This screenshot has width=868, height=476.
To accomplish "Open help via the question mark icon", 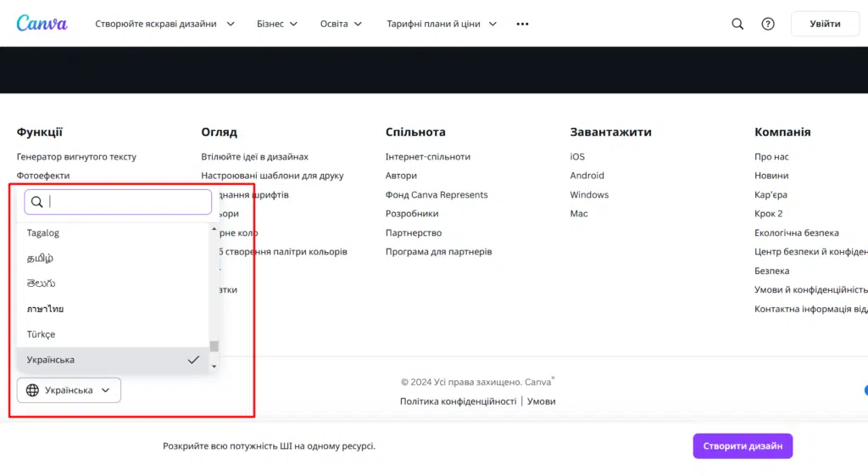I will pyautogui.click(x=768, y=24).
